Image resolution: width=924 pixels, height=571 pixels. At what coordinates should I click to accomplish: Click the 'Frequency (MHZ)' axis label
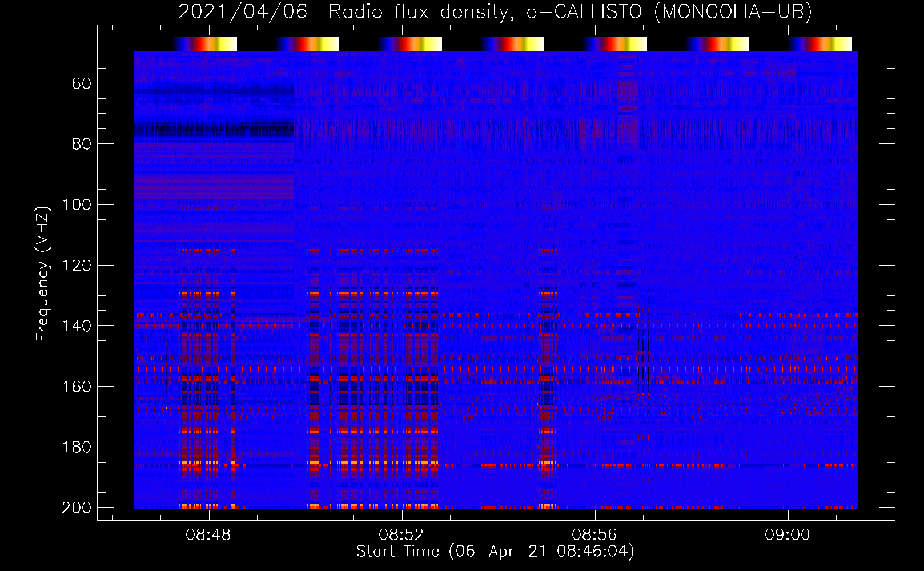tap(43, 274)
